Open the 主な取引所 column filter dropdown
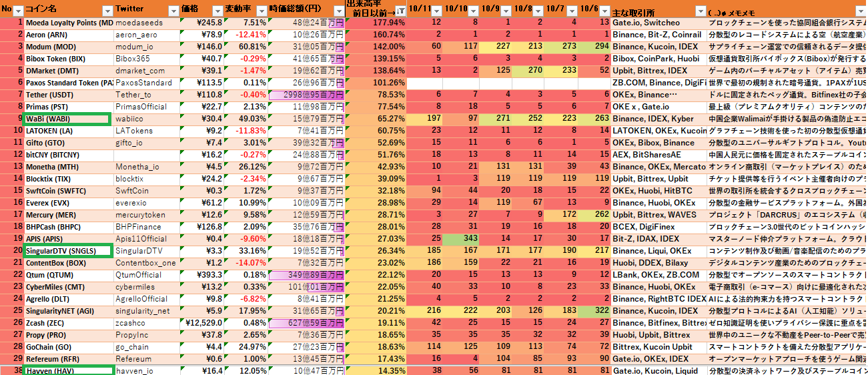868x375 pixels. (x=701, y=11)
